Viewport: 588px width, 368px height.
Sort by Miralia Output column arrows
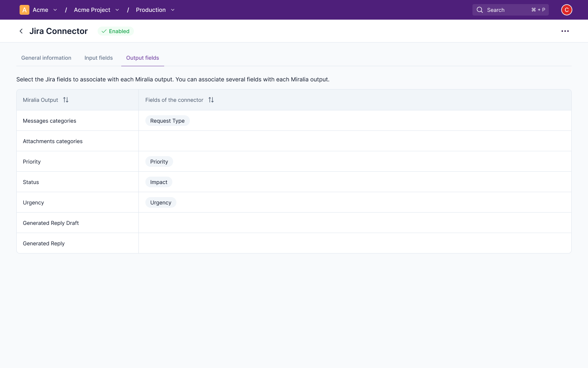66,100
